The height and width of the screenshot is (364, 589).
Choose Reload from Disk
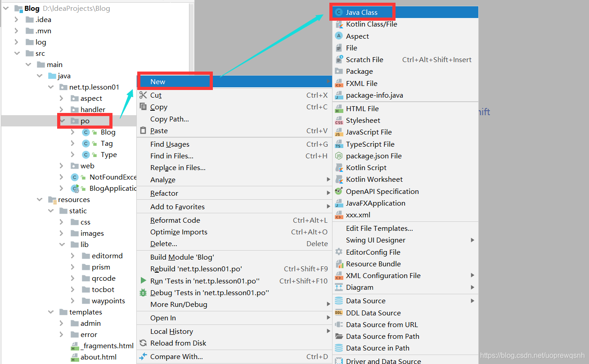[x=234, y=343]
